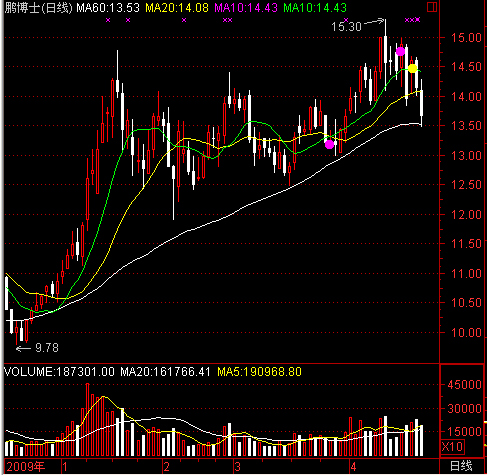Select the MA60:13.53 indicator label
The width and height of the screenshot is (487, 475).
tap(108, 8)
